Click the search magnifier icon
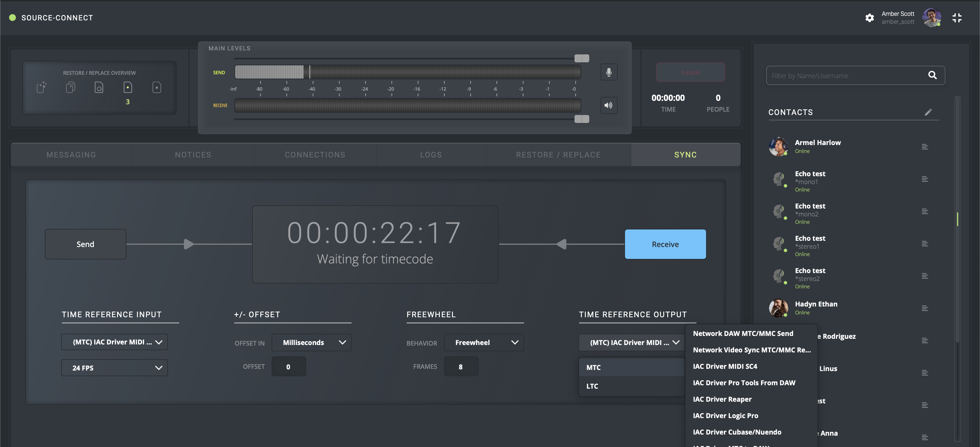This screenshot has height=447, width=980. point(932,75)
